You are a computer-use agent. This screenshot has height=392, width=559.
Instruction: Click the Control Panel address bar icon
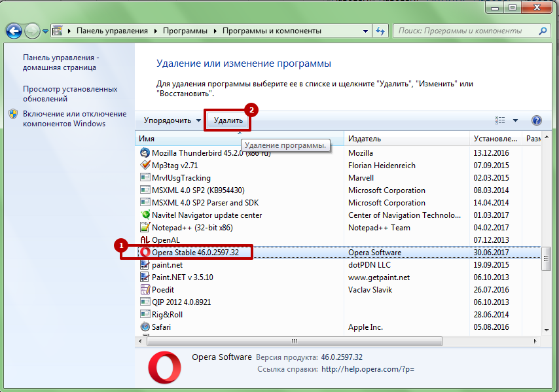click(x=58, y=31)
